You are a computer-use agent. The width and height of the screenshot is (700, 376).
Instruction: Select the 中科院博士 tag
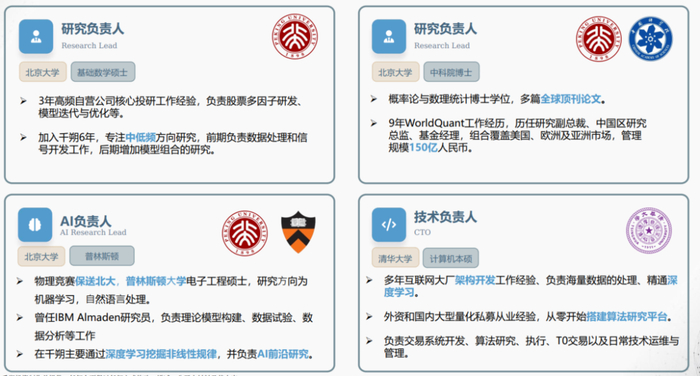[451, 72]
